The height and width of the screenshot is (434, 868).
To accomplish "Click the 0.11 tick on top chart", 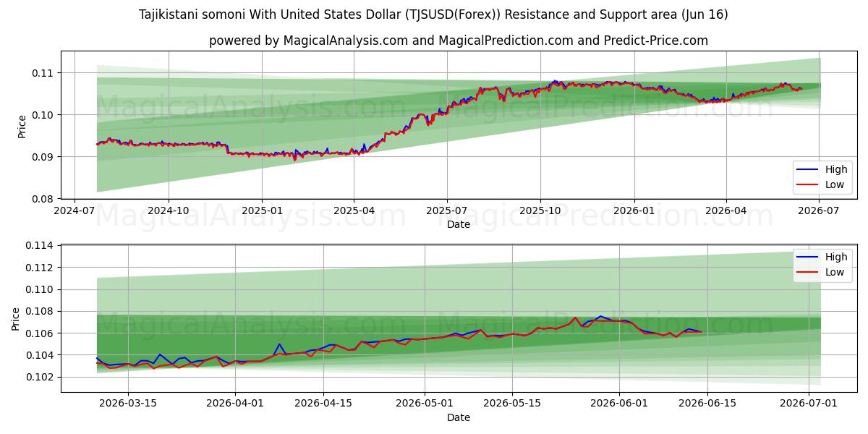I will pos(43,72).
